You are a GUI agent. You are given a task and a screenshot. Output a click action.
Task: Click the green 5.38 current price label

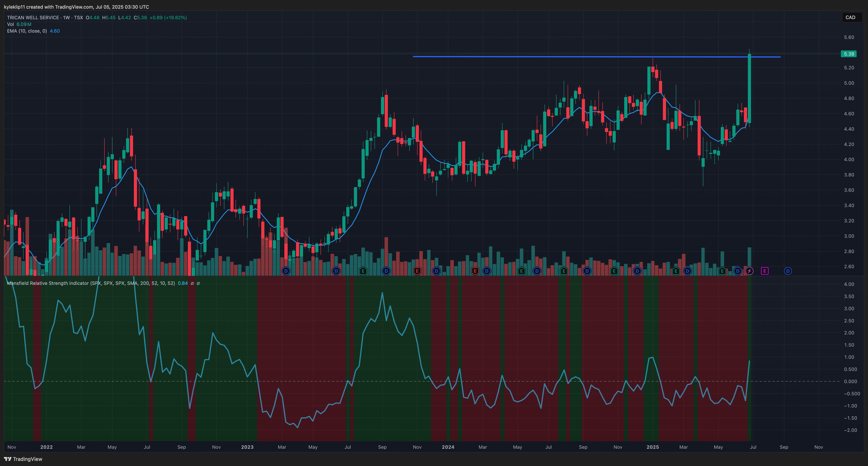pos(848,54)
